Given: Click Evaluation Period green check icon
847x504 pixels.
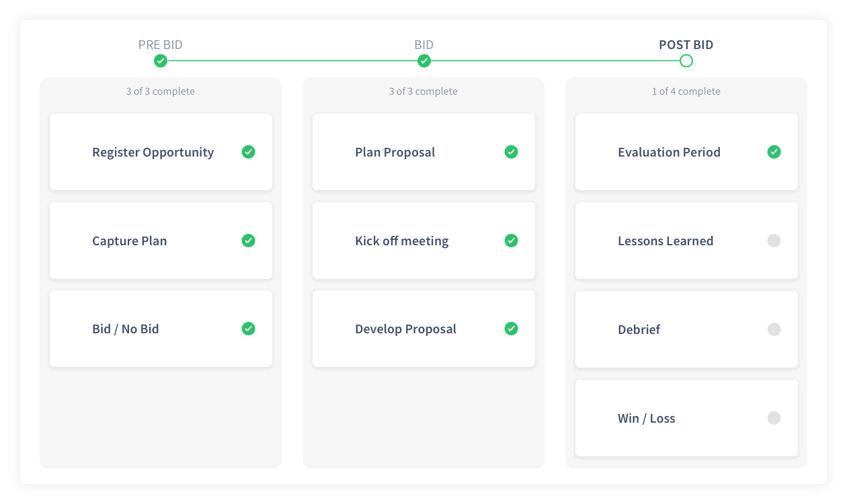Looking at the screenshot, I should coord(774,152).
